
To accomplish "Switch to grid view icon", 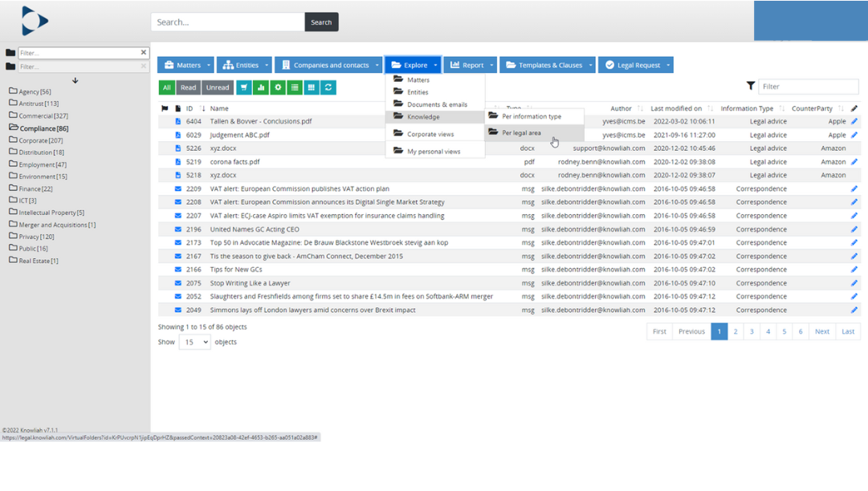I will coord(312,87).
